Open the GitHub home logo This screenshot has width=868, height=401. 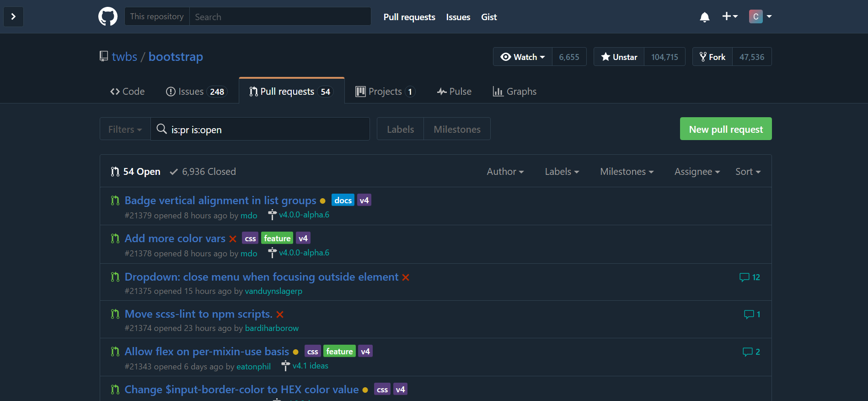(x=108, y=16)
